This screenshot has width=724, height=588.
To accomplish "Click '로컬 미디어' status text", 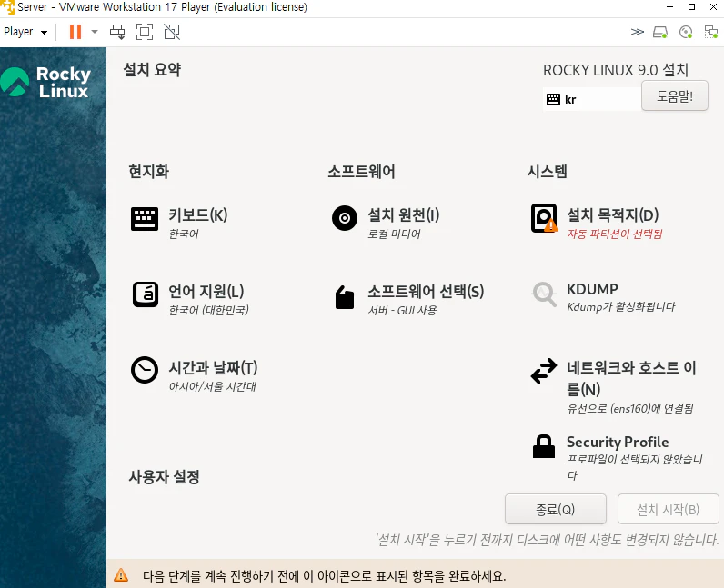I will (x=394, y=234).
